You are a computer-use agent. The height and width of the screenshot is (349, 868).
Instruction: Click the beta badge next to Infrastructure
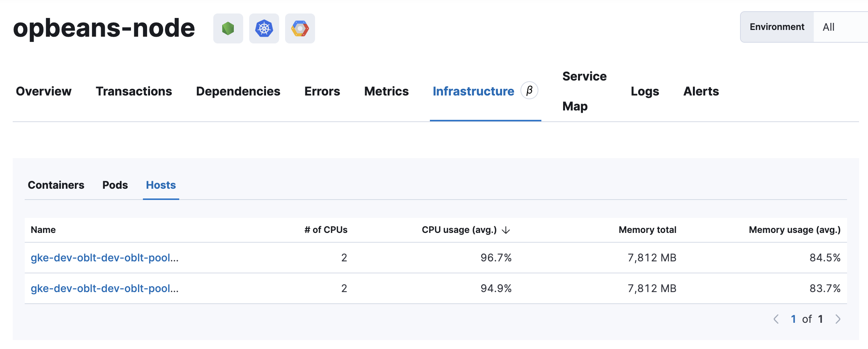click(x=530, y=90)
